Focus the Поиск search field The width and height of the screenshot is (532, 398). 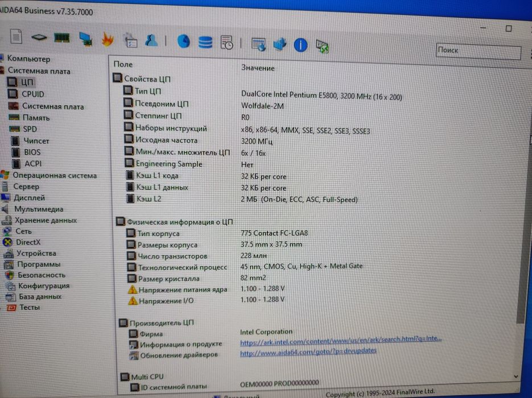coord(479,52)
